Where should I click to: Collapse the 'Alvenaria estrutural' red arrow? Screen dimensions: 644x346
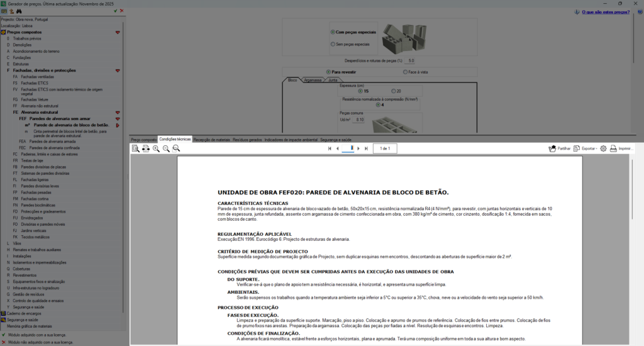tap(118, 113)
